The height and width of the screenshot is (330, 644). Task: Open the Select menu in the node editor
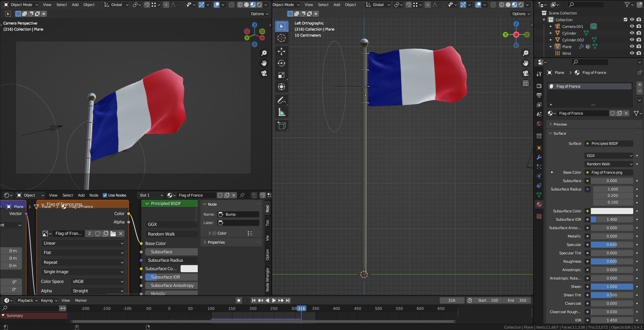(68, 195)
